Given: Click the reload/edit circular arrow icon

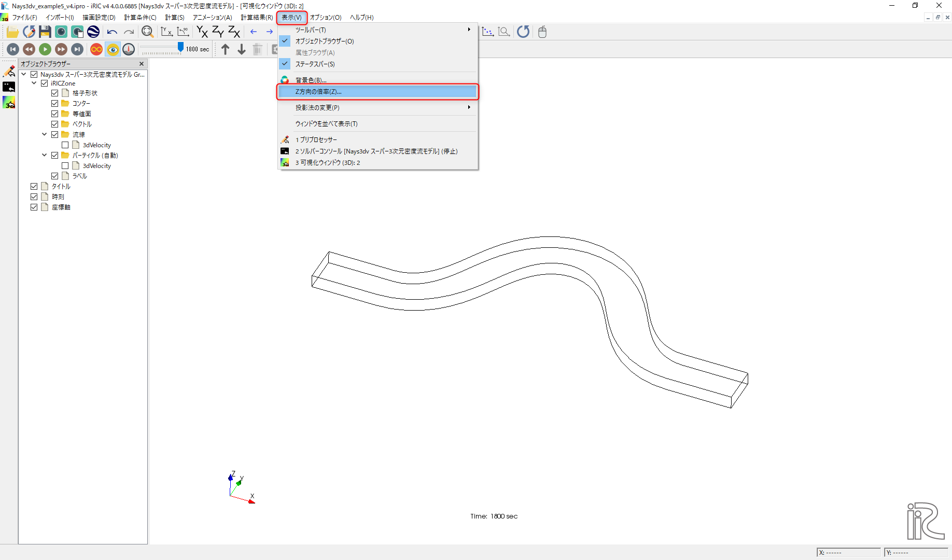Looking at the screenshot, I should [29, 32].
